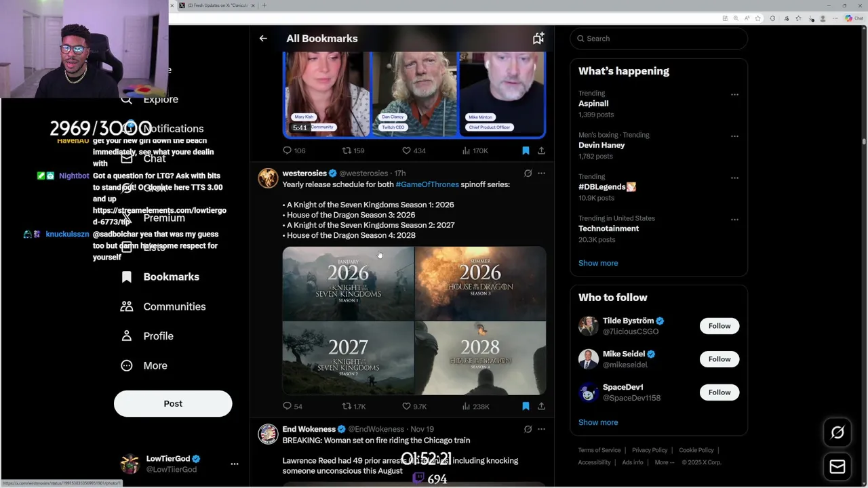Open Profile in the sidebar
This screenshot has height=488, width=868.
pyautogui.click(x=147, y=336)
